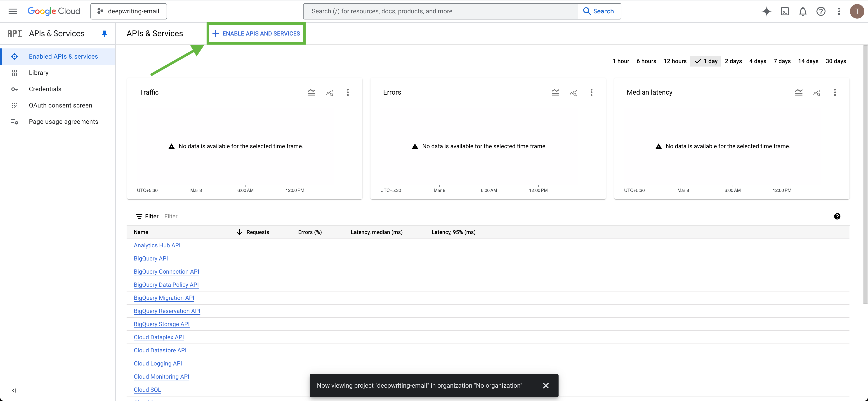Dismiss the project notification toast
This screenshot has height=401, width=868.
click(546, 385)
